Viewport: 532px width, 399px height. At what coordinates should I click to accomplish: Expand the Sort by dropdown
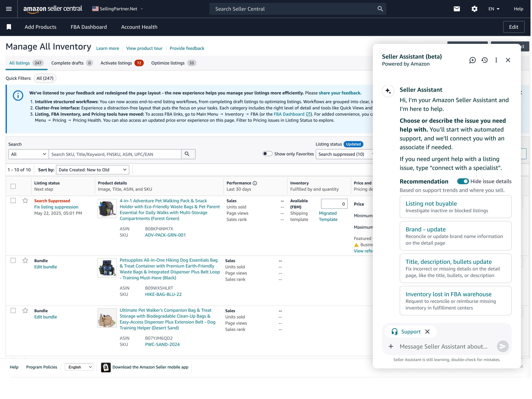[x=92, y=170]
